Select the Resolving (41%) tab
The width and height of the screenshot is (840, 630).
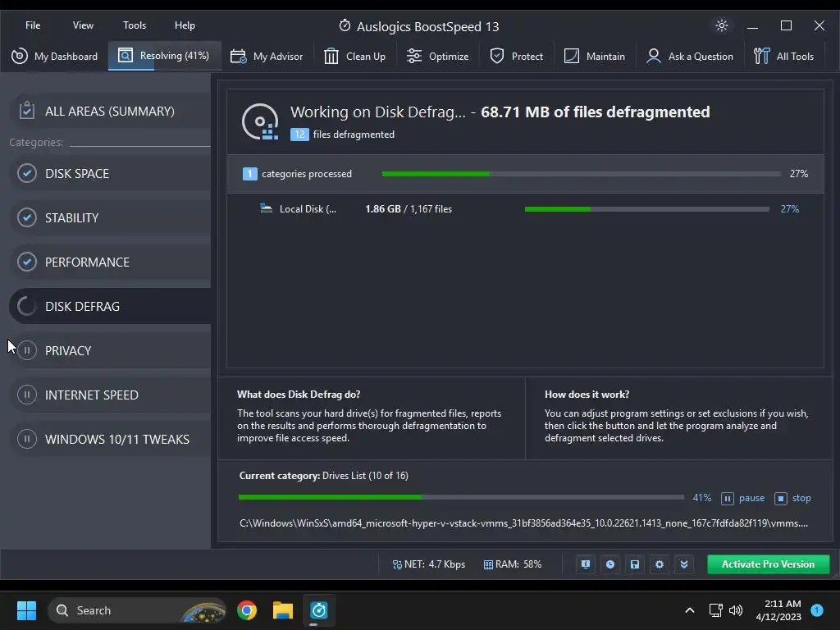pyautogui.click(x=164, y=56)
